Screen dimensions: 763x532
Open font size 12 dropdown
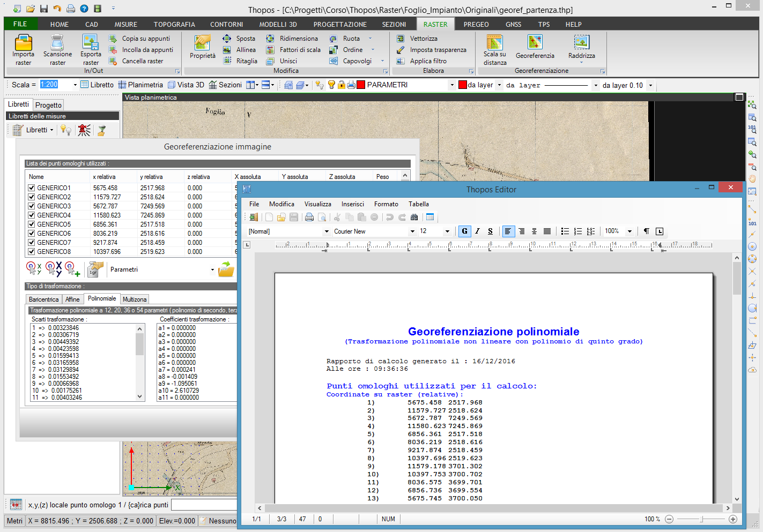447,231
